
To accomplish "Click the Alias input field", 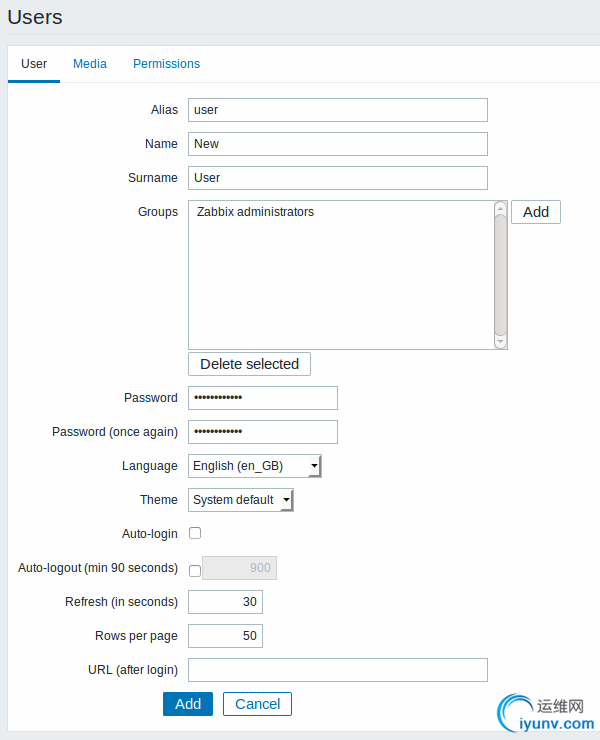I will coord(337,110).
